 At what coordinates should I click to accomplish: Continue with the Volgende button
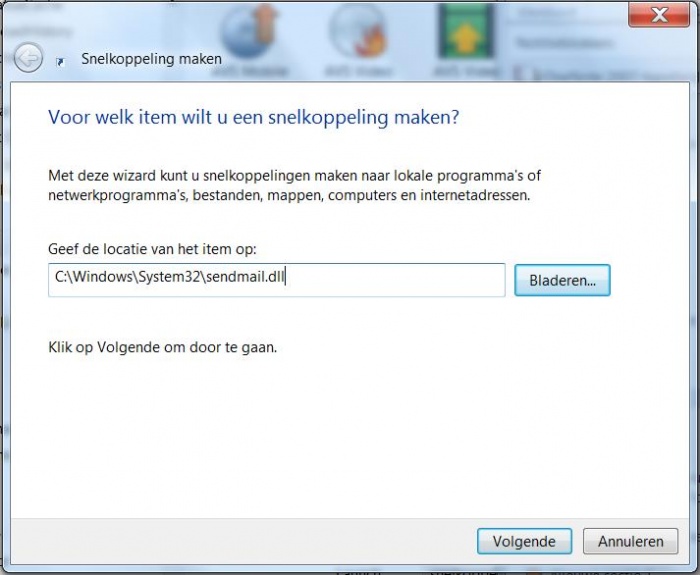point(524,542)
